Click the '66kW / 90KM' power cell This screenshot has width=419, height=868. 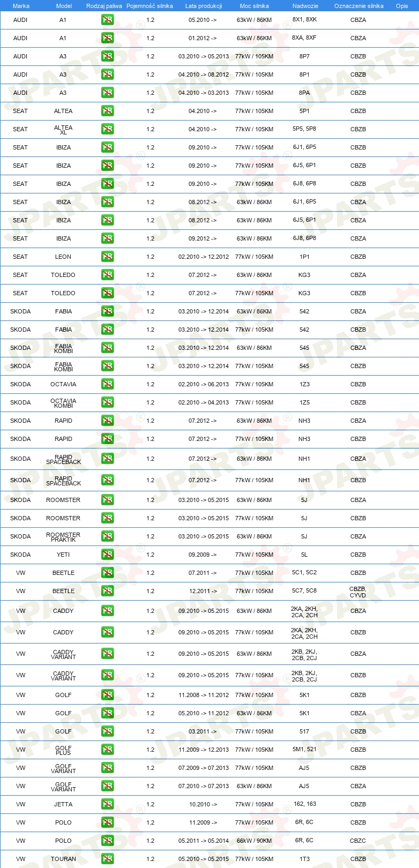(x=254, y=841)
